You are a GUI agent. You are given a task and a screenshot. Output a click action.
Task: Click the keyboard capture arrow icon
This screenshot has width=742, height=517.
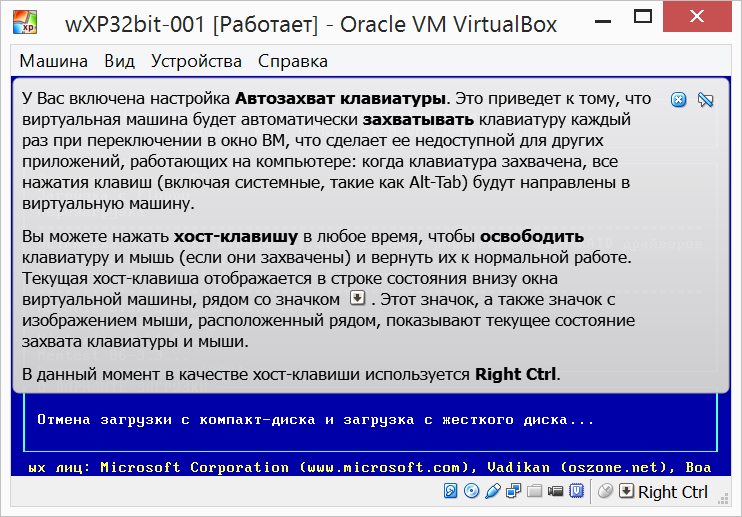pyautogui.click(x=626, y=491)
